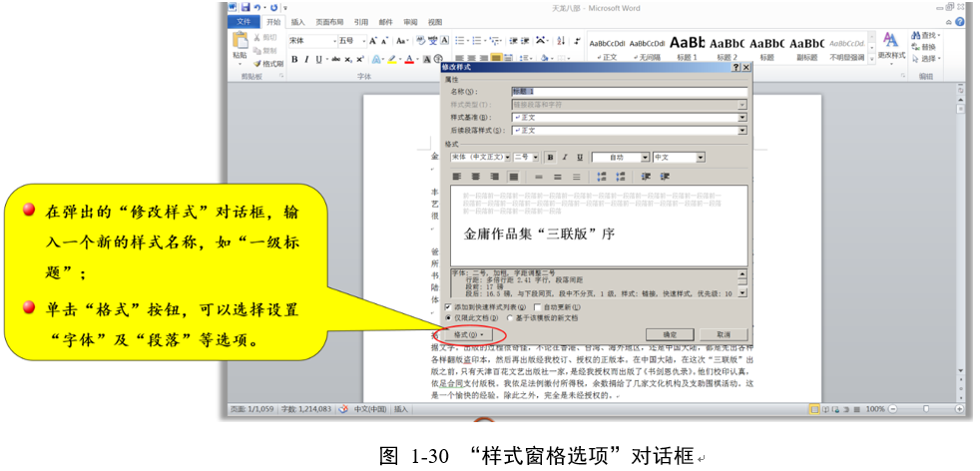Click the Text Effects glowing A icon
The width and height of the screenshot is (980, 471).
[377, 59]
